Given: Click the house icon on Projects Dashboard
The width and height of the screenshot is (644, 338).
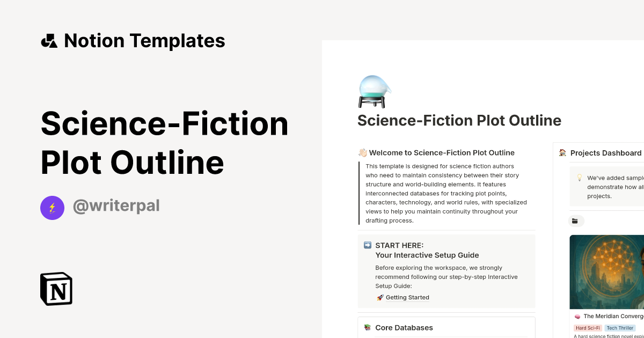Looking at the screenshot, I should (562, 153).
